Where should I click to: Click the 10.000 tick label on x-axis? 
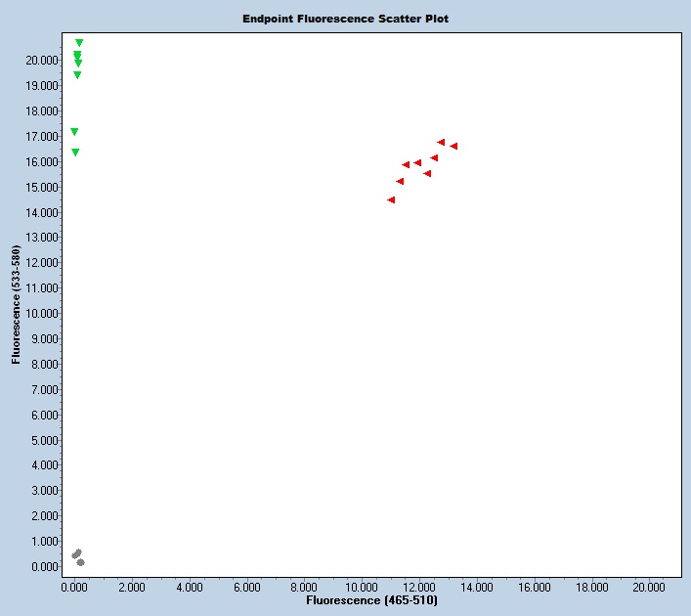[362, 587]
